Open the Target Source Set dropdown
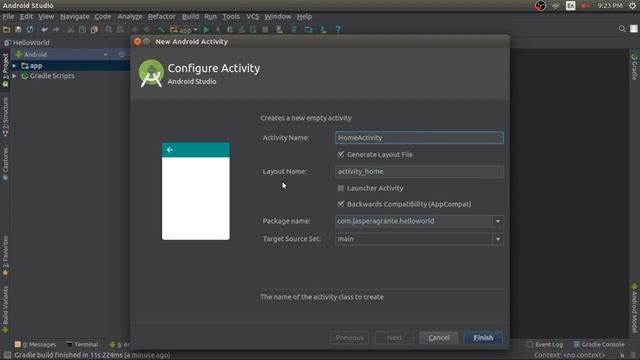The width and height of the screenshot is (640, 360). coord(498,239)
